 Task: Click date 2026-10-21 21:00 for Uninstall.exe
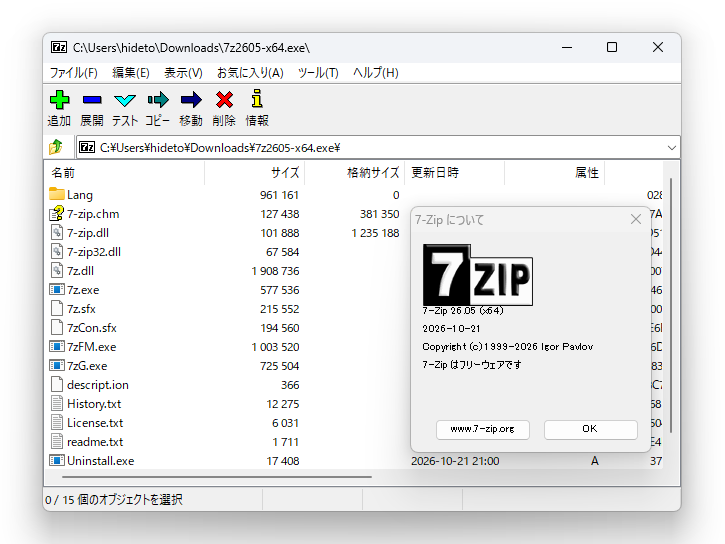click(455, 461)
